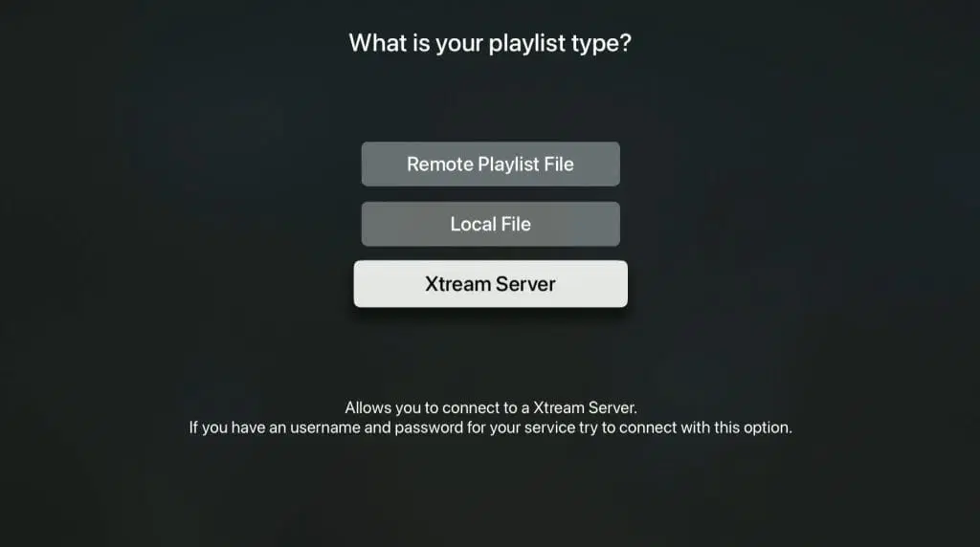Image resolution: width=980 pixels, height=547 pixels.
Task: Select the Remote Playlist File option
Action: coord(491,164)
